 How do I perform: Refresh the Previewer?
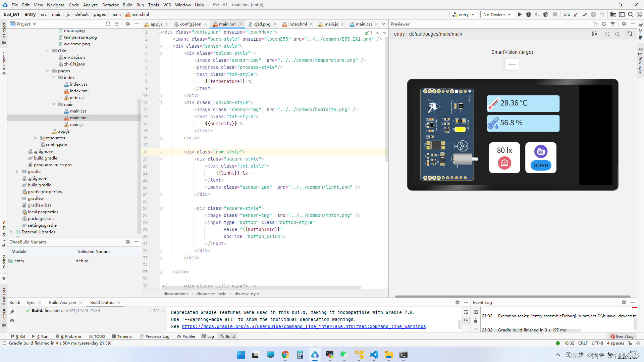pyautogui.click(x=604, y=24)
